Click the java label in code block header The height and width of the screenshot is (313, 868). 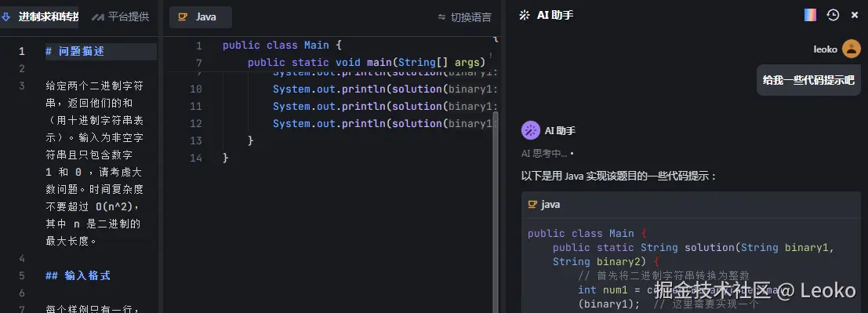coord(550,205)
